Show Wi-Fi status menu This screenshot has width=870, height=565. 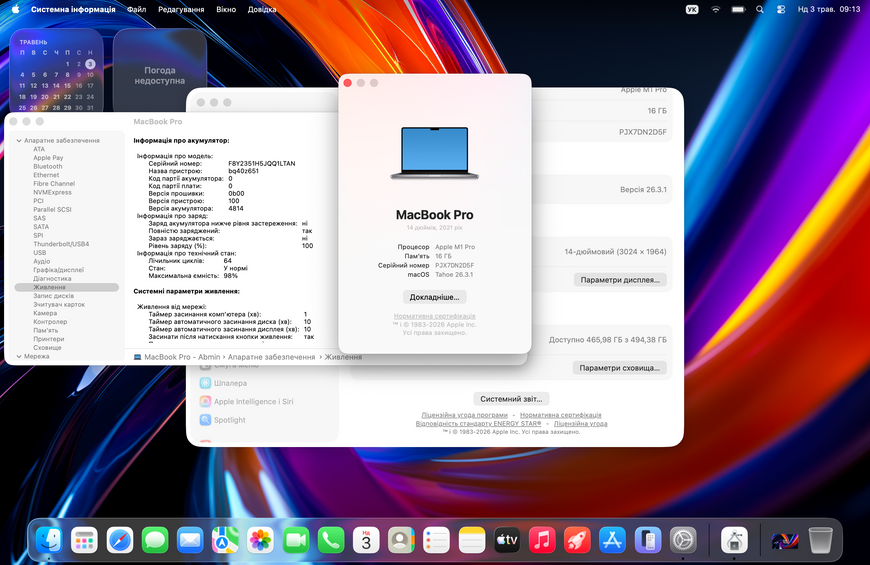pyautogui.click(x=716, y=9)
